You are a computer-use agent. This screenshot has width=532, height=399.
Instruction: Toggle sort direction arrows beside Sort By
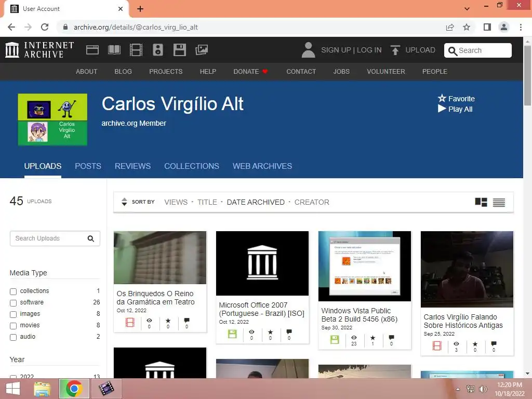[x=124, y=202]
